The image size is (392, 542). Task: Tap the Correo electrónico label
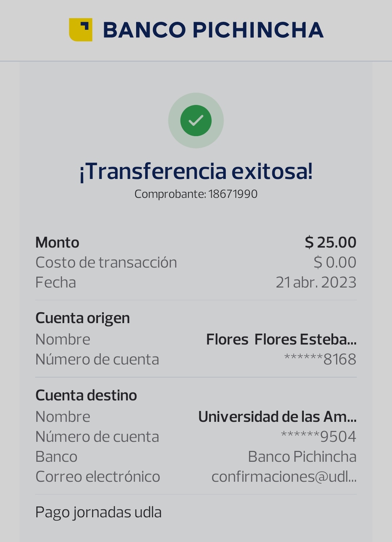pyautogui.click(x=98, y=477)
